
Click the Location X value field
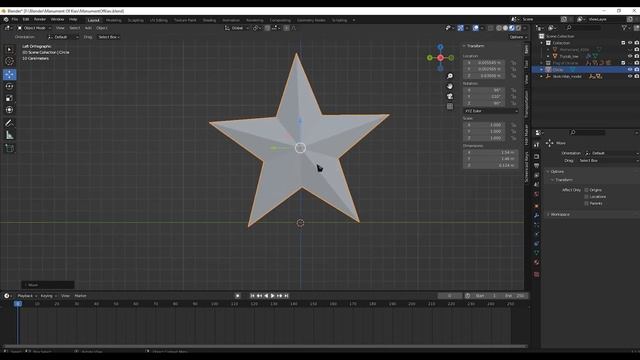484,63
